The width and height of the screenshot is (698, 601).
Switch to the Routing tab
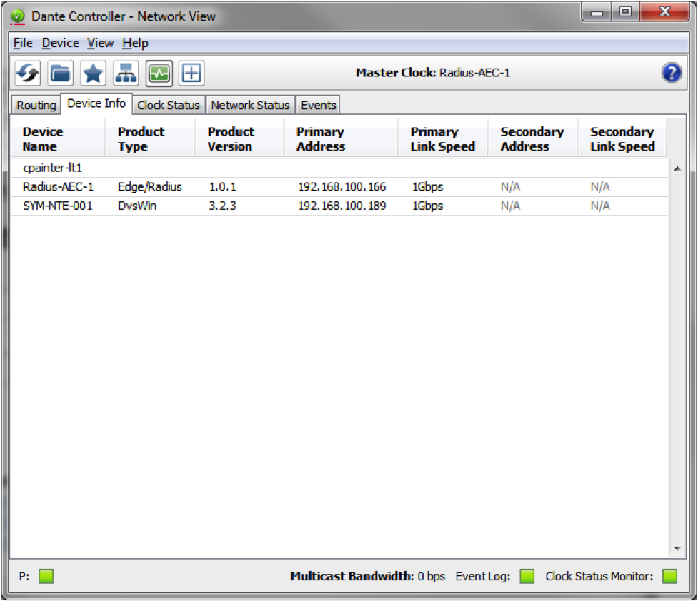36,105
